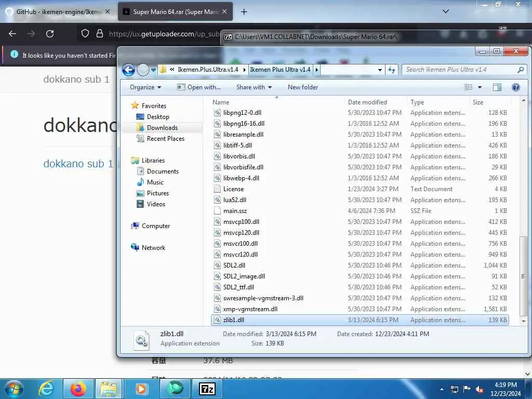Go back in Explorer window
The height and width of the screenshot is (399, 532).
coord(129,70)
